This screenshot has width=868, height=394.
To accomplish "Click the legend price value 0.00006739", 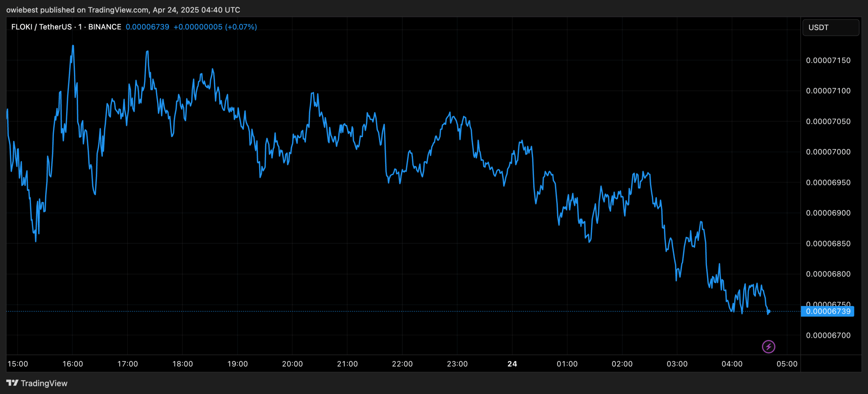I will tap(147, 27).
